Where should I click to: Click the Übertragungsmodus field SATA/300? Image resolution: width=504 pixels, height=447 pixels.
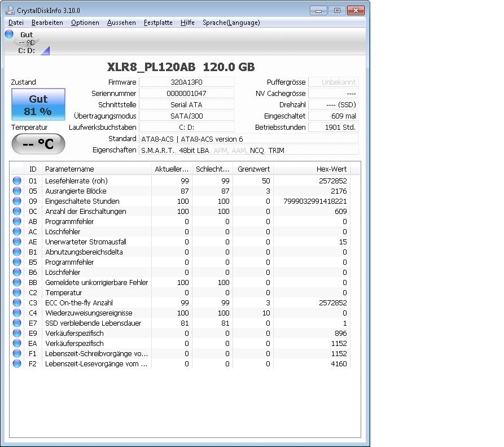tap(186, 116)
